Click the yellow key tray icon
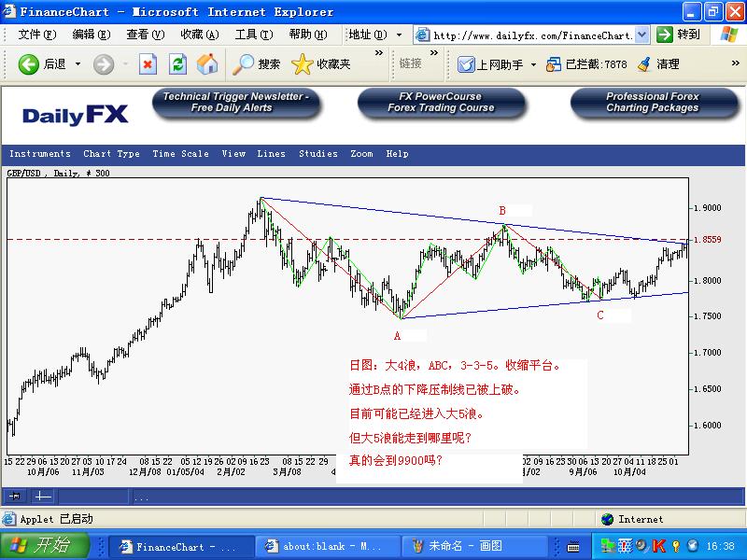The height and width of the screenshot is (560, 747). click(676, 546)
